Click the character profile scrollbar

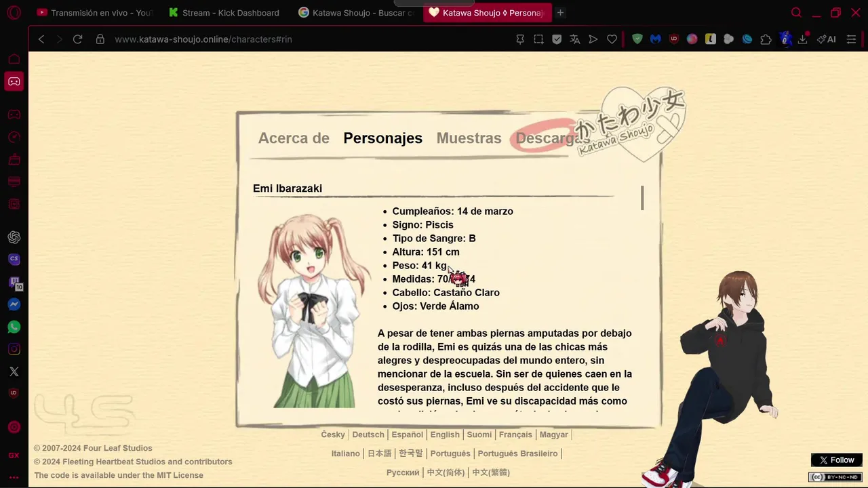642,197
